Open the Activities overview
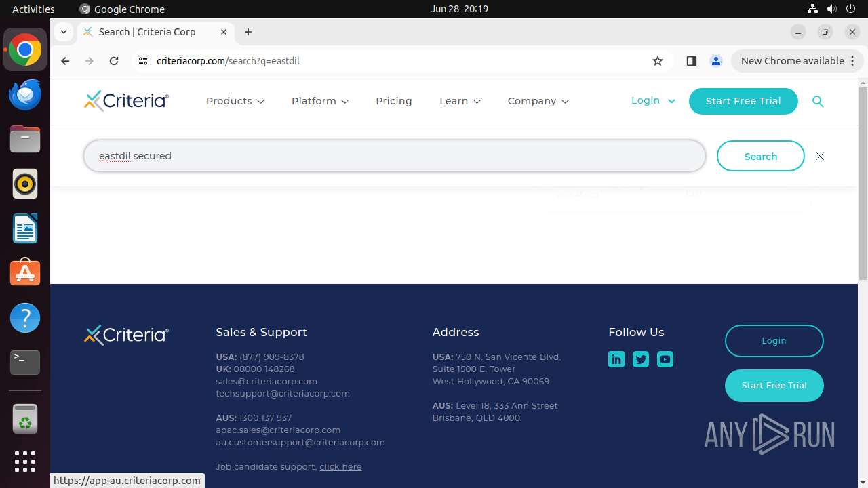The height and width of the screenshot is (488, 868). (x=33, y=9)
